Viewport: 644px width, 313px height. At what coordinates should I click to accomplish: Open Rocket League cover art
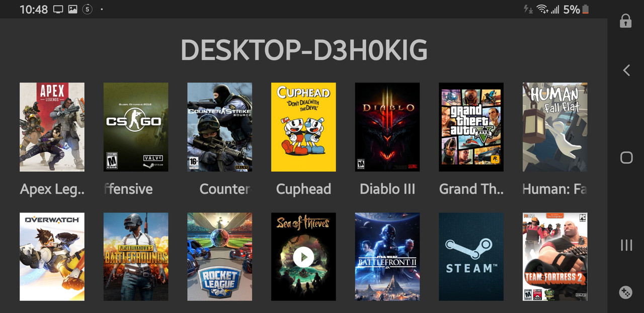[x=220, y=257]
